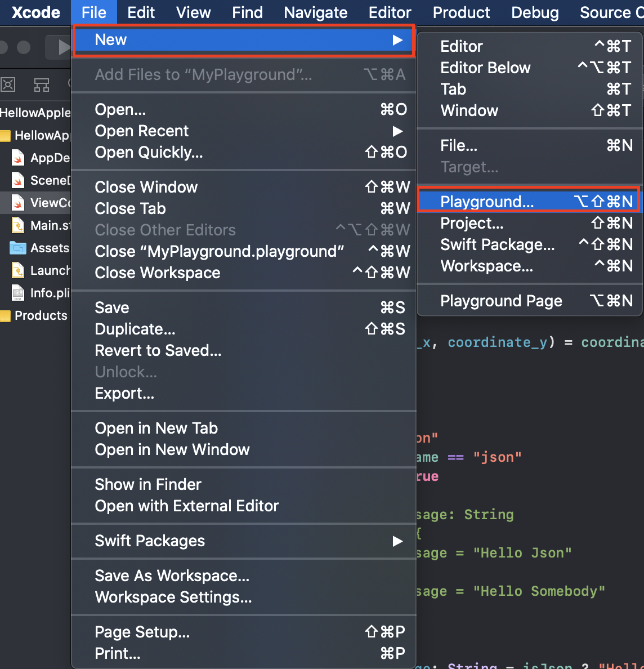This screenshot has height=669, width=644.
Task: Open the Source Control menu
Action: (611, 12)
